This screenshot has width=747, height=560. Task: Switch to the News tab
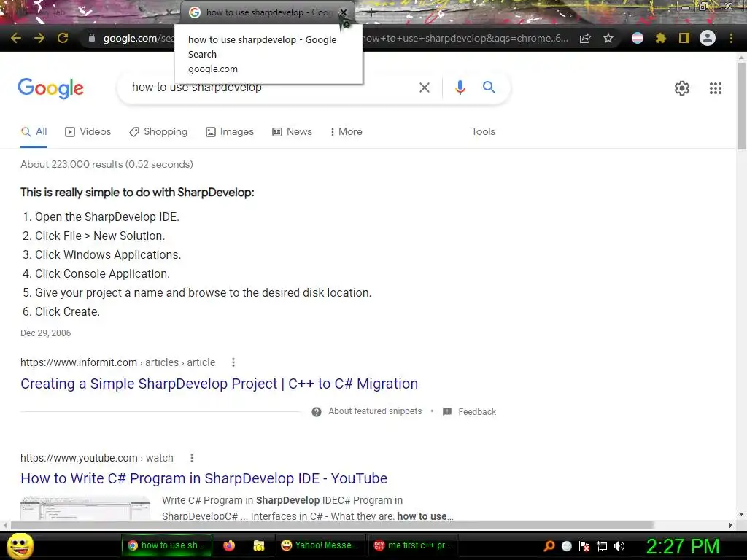pyautogui.click(x=292, y=132)
